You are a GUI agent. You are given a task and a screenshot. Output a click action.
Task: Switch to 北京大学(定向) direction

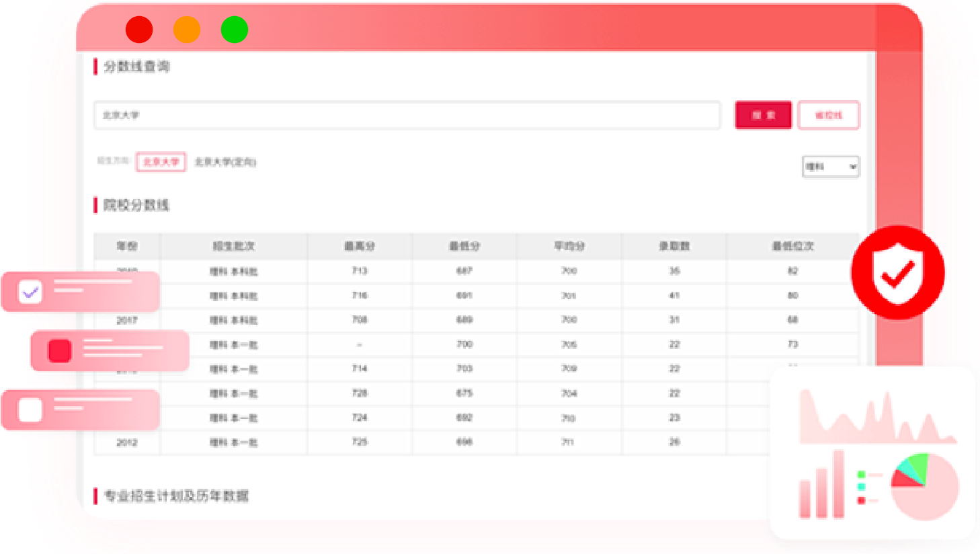225,162
